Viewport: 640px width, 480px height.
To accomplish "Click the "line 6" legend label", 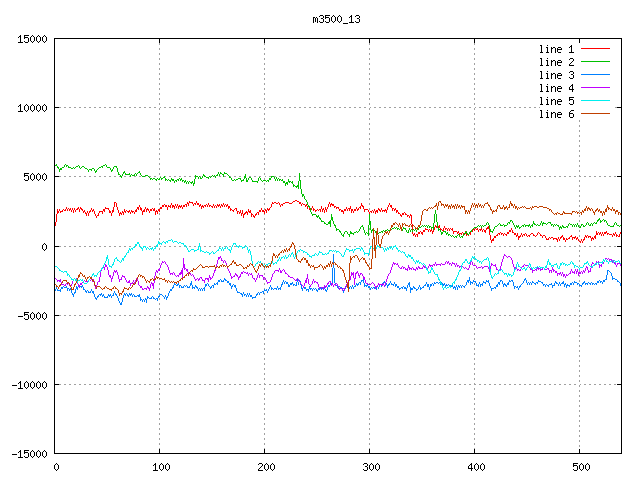I will (x=556, y=114).
